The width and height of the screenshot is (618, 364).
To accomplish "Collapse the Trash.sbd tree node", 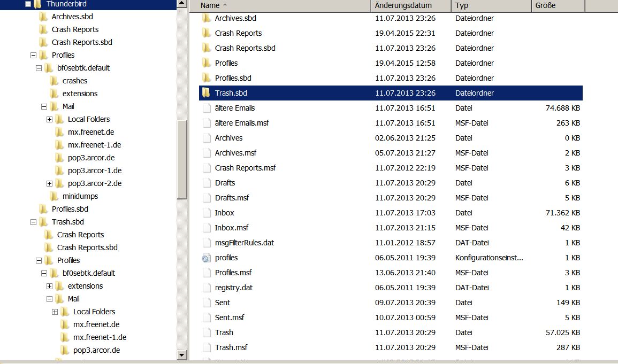I will (x=34, y=222).
